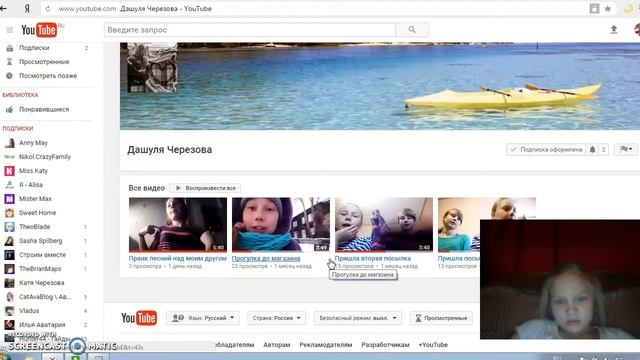Open Подписки in the sidebar
This screenshot has height=360, width=640.
pyautogui.click(x=34, y=48)
